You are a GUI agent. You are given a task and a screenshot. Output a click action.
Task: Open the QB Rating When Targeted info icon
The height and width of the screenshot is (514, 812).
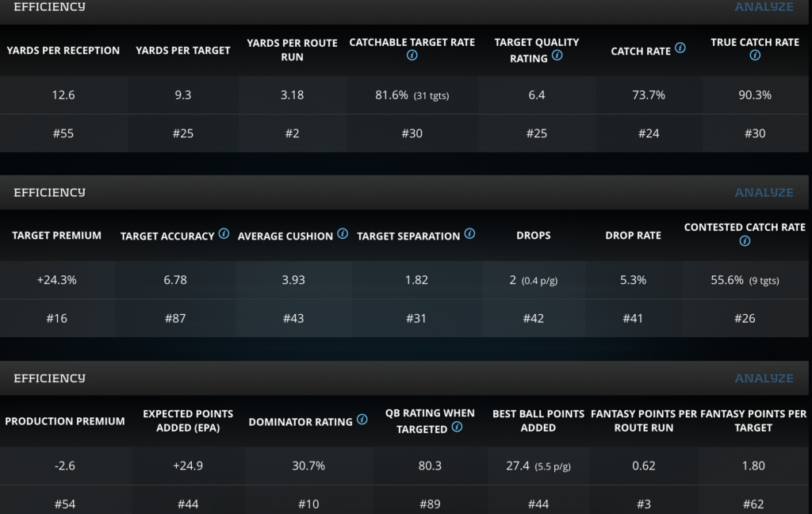tap(457, 427)
